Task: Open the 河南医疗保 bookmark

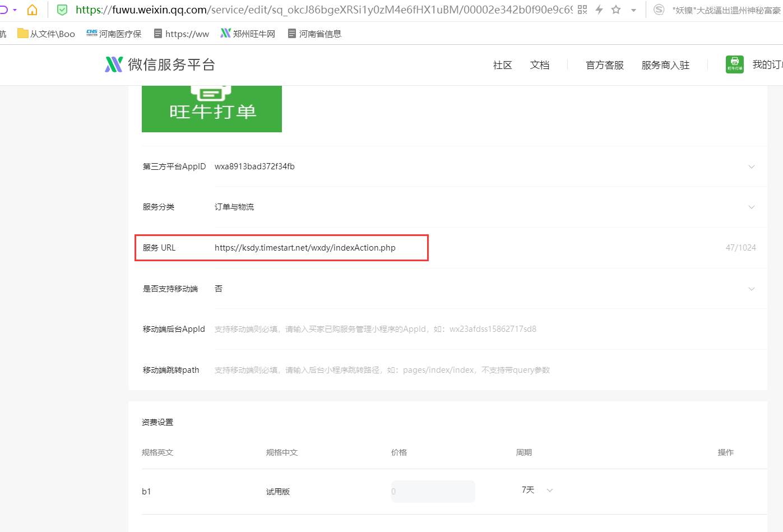Action: (114, 34)
